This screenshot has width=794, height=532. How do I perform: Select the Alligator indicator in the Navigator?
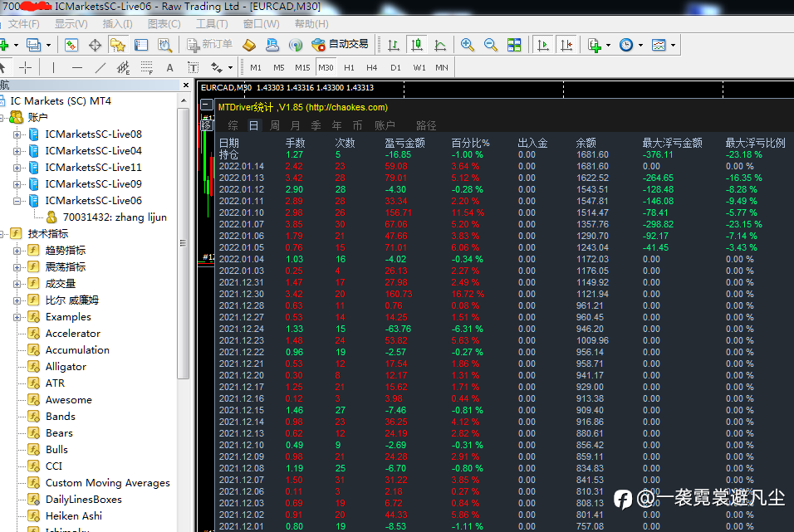(66, 367)
